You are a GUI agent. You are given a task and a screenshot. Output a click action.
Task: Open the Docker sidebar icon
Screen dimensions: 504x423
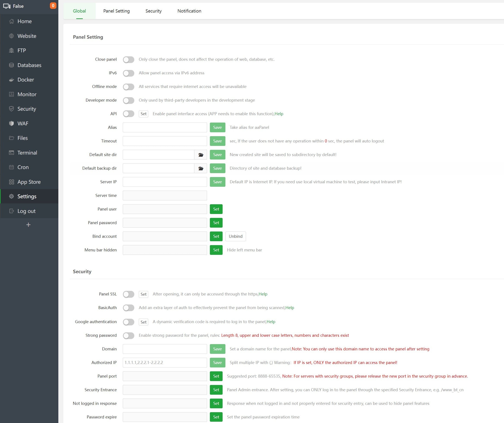[x=11, y=80]
